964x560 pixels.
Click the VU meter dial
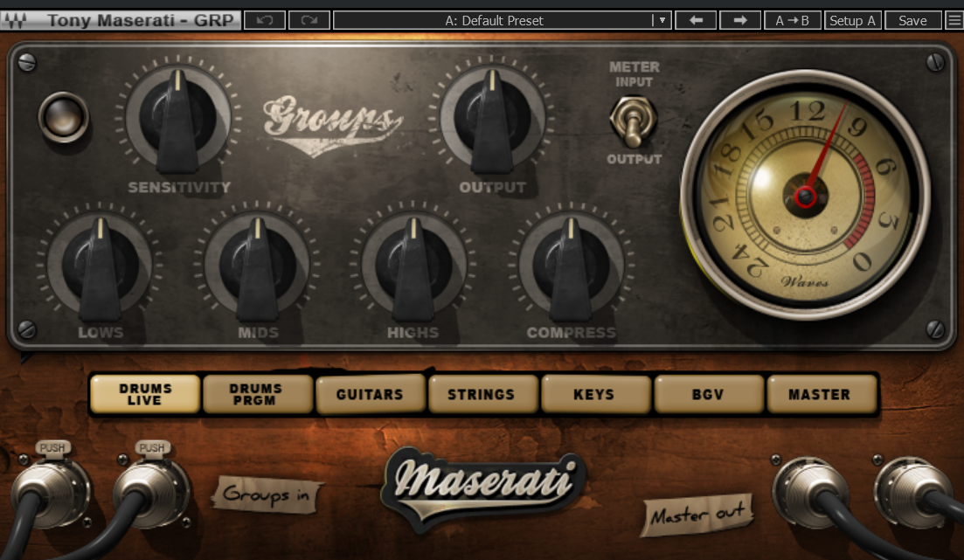click(x=806, y=196)
